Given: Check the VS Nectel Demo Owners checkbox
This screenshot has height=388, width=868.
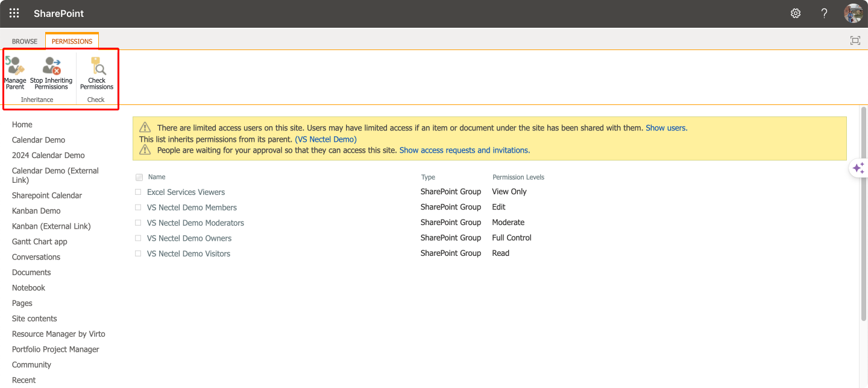Looking at the screenshot, I should tap(138, 238).
